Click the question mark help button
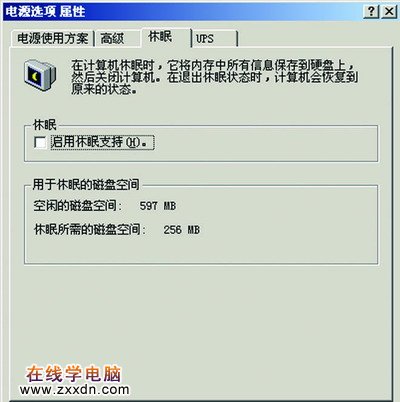 371,12
